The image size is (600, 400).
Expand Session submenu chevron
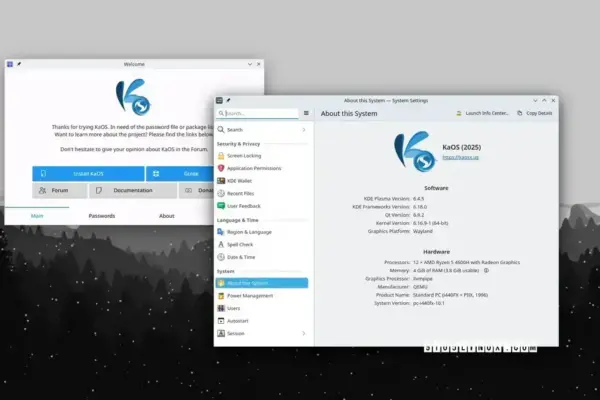pyautogui.click(x=304, y=333)
